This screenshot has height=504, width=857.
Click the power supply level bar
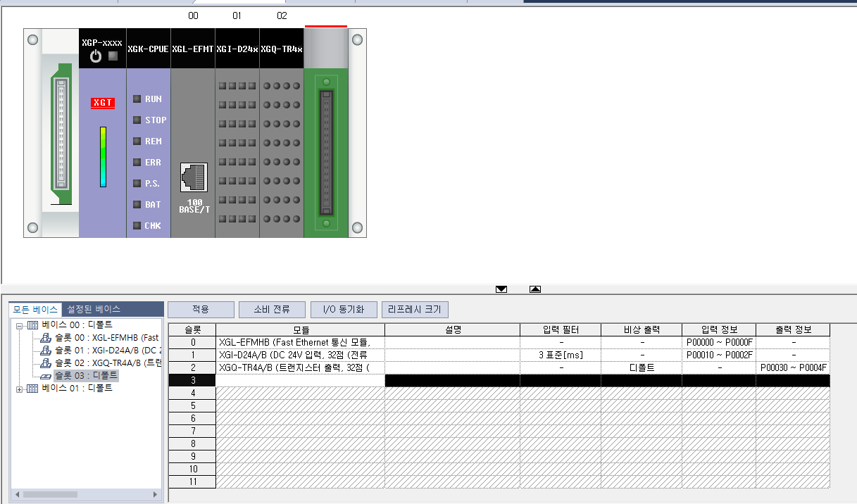tap(103, 157)
